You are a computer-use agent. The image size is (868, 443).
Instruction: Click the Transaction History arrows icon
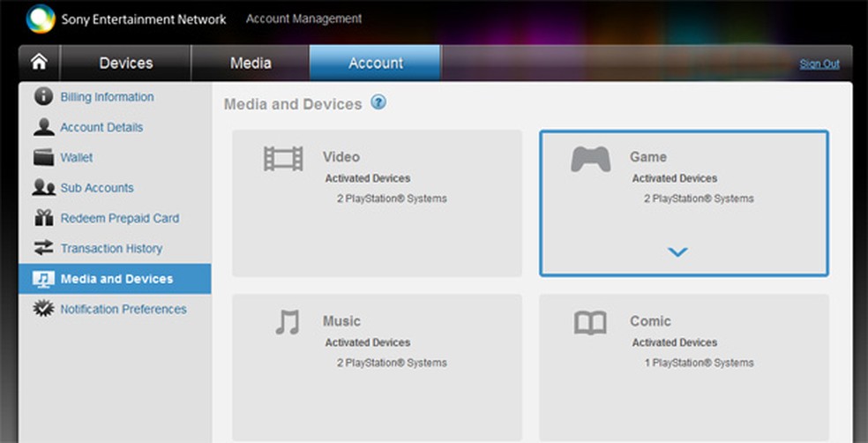pyautogui.click(x=43, y=249)
